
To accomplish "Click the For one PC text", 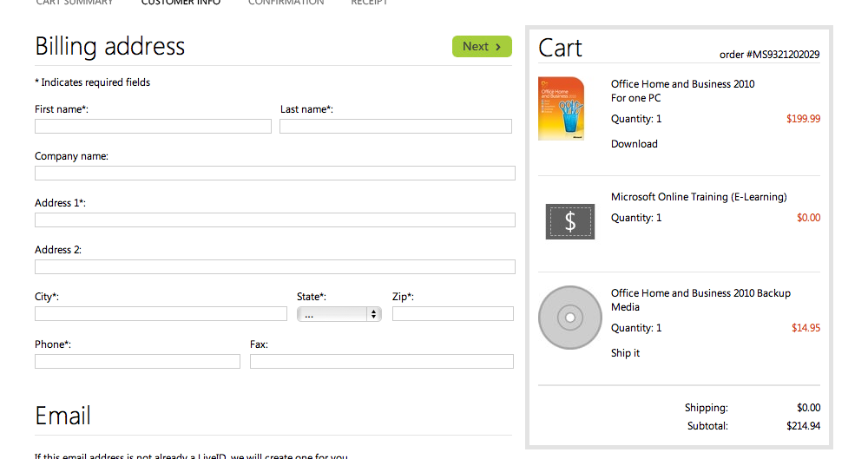I will click(635, 98).
